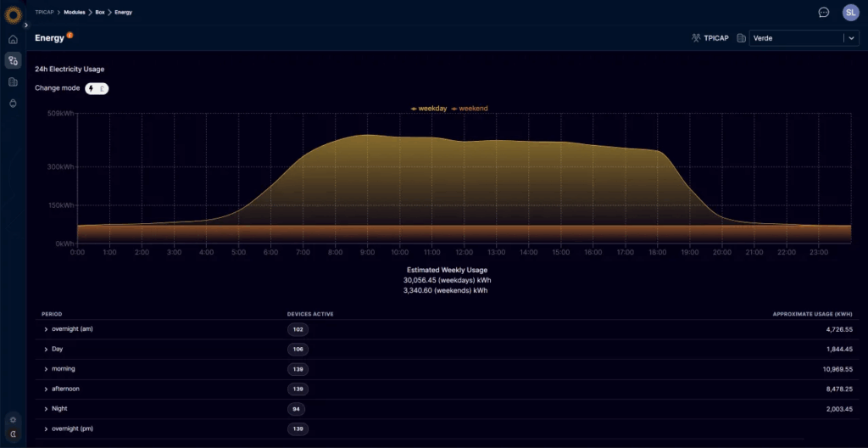Open the Buildings icon in sidebar
This screenshot has width=868, height=448.
tap(13, 82)
